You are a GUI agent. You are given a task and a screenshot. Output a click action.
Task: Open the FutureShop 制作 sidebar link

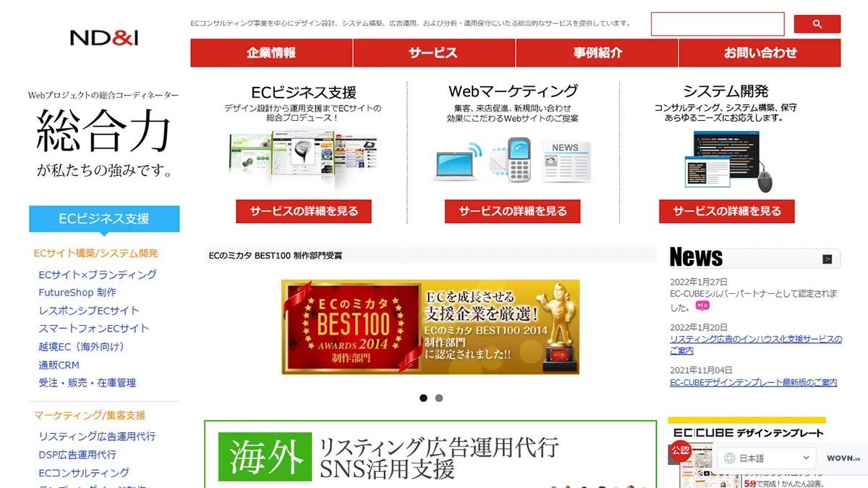click(x=78, y=293)
